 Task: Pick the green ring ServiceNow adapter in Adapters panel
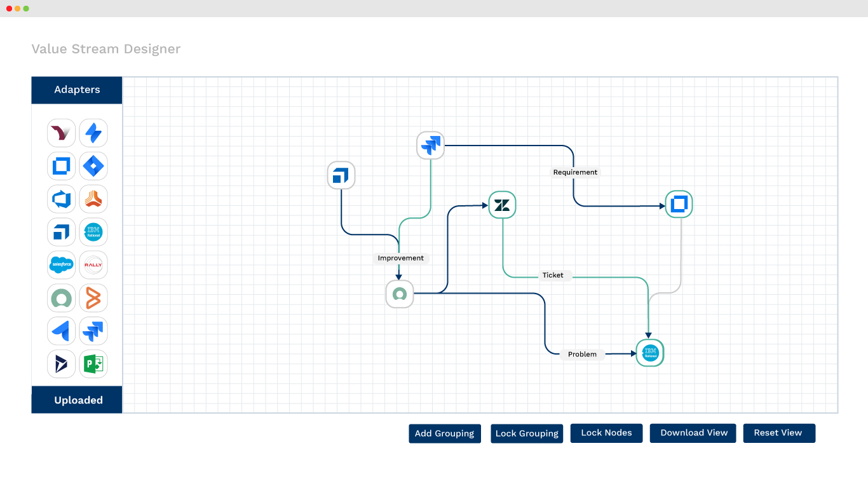coord(62,298)
